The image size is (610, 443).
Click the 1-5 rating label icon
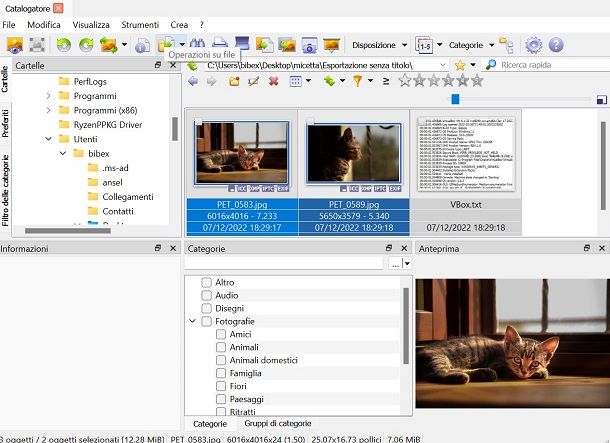[x=424, y=45]
